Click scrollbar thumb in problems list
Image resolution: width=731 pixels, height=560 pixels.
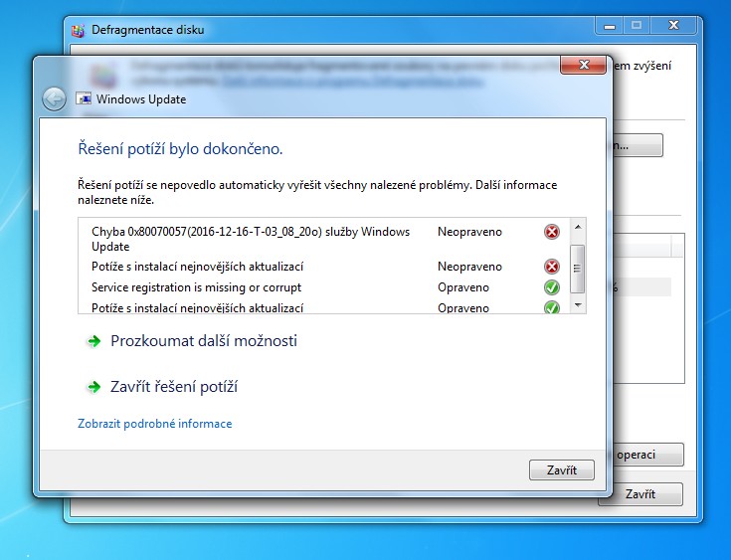[x=577, y=269]
